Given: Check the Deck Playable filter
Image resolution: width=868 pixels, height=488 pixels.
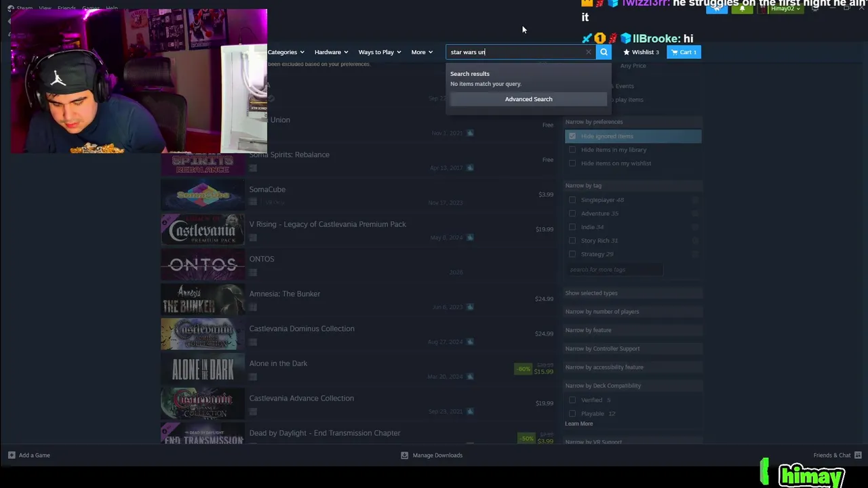Looking at the screenshot, I should 572,413.
